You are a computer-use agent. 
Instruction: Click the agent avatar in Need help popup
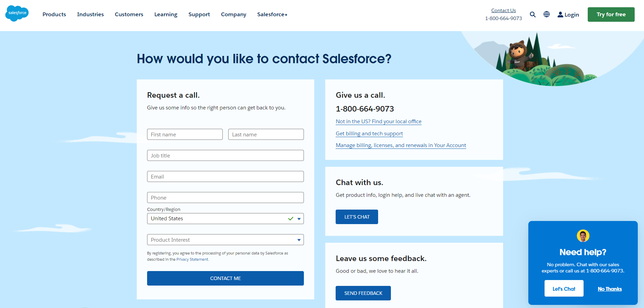tap(583, 236)
